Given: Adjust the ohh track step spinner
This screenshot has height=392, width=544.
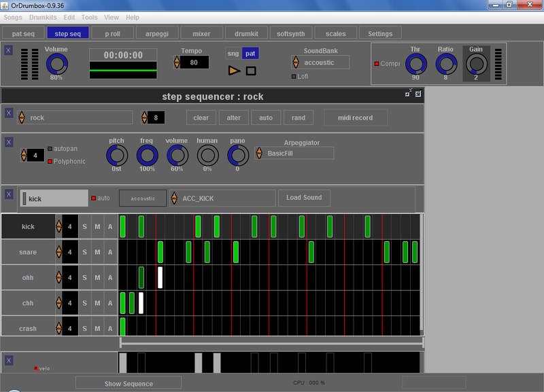Looking at the screenshot, I should (x=58, y=278).
